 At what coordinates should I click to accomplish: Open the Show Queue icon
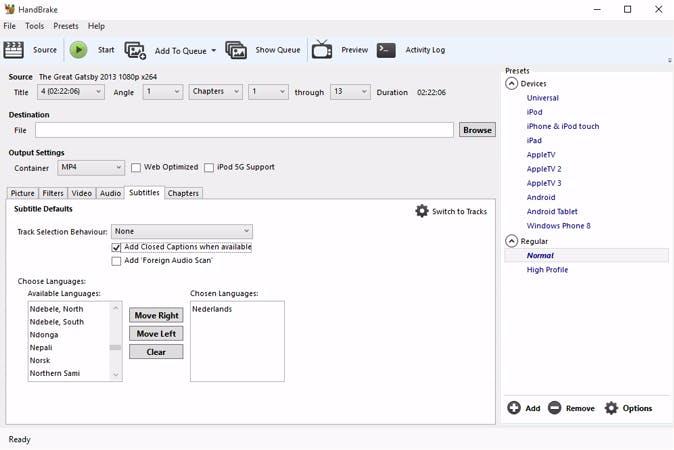pyautogui.click(x=236, y=50)
